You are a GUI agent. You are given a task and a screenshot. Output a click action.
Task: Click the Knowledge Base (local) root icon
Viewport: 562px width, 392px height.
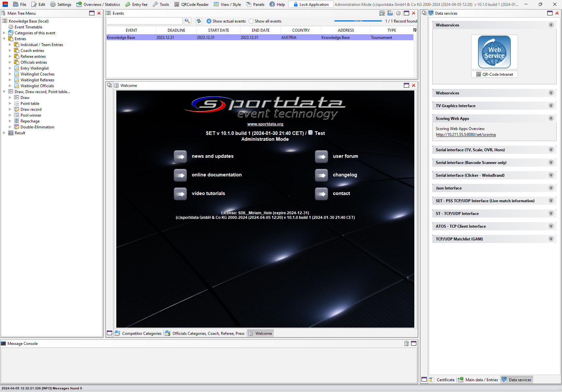(x=5, y=21)
